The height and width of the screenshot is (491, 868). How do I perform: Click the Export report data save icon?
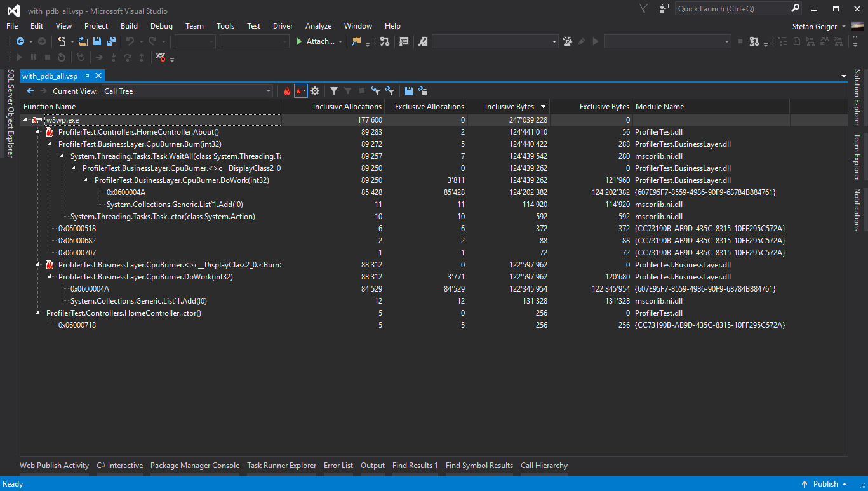coord(408,91)
